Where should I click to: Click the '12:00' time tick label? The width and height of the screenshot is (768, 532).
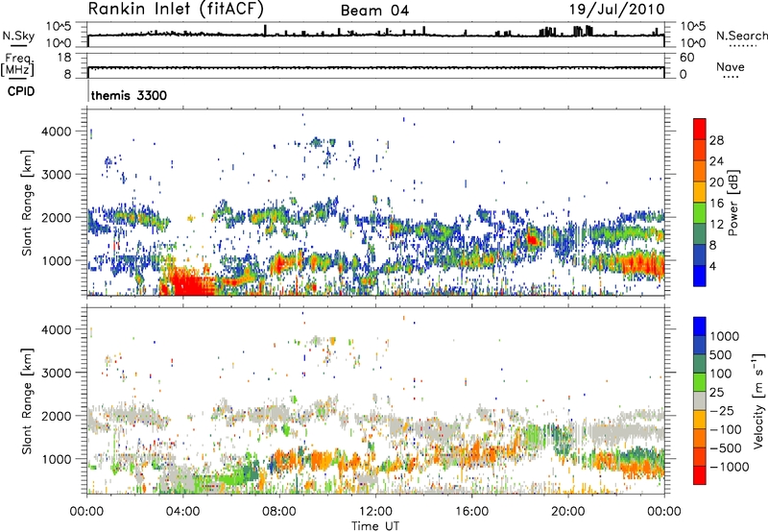pyautogui.click(x=375, y=512)
